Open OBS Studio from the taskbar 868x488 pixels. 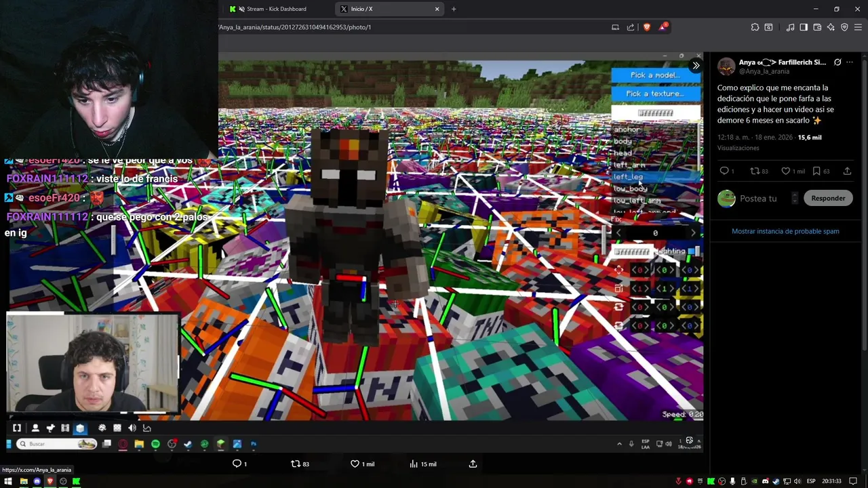pos(63,481)
